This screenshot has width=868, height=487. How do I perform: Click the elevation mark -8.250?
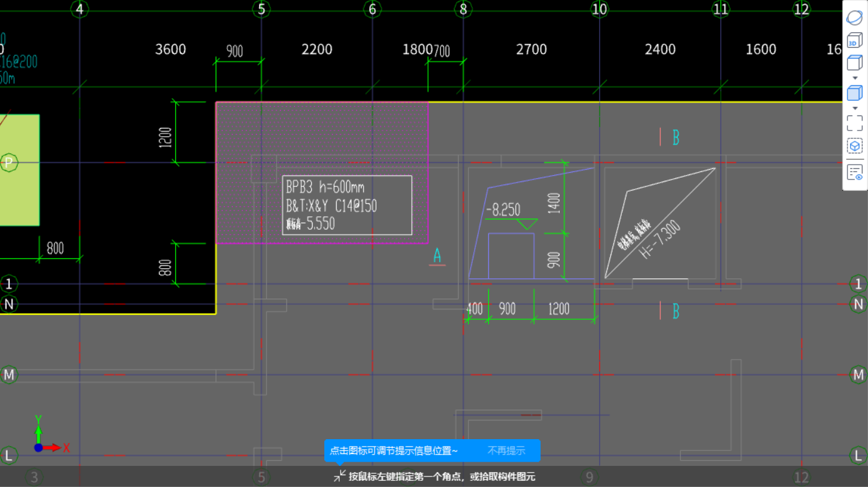click(503, 210)
